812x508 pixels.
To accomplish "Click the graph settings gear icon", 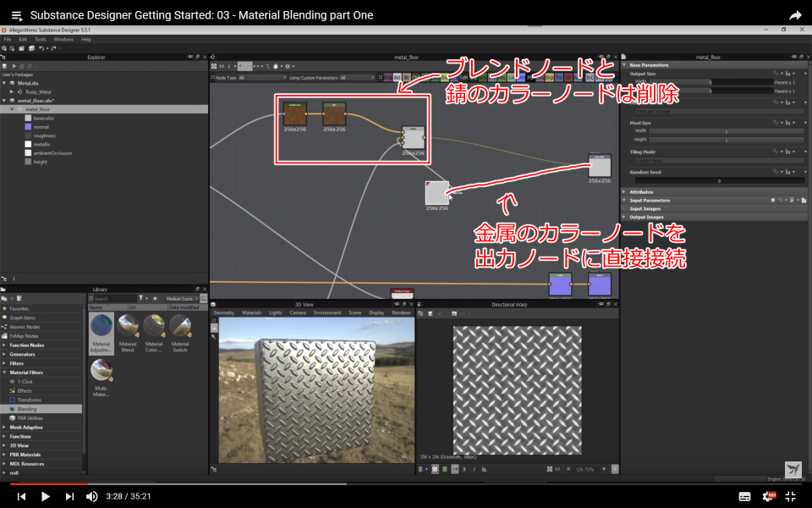I will click(x=288, y=66).
